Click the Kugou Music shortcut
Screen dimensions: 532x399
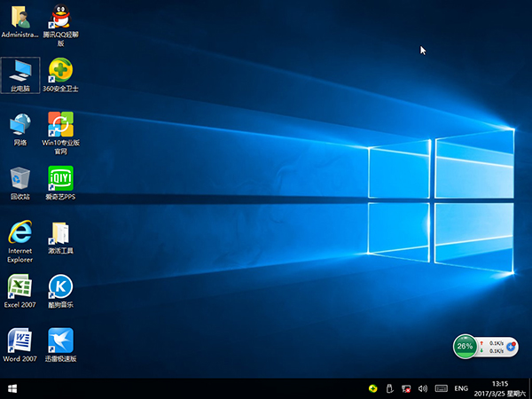[60, 286]
